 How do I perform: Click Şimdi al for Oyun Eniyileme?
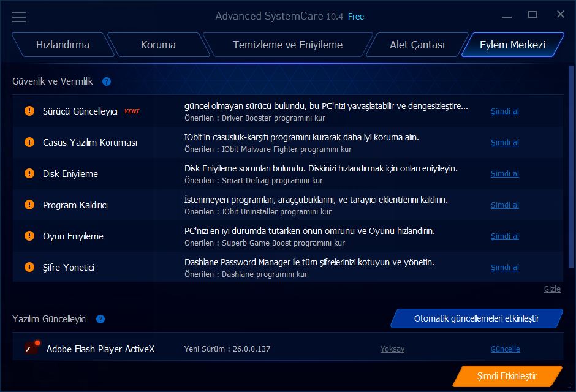(505, 236)
